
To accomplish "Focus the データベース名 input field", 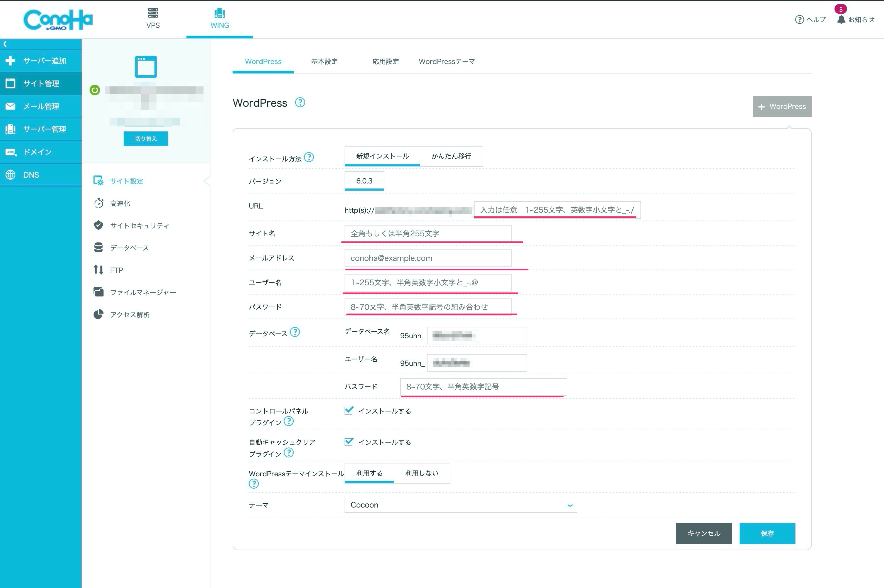I will 477,336.
